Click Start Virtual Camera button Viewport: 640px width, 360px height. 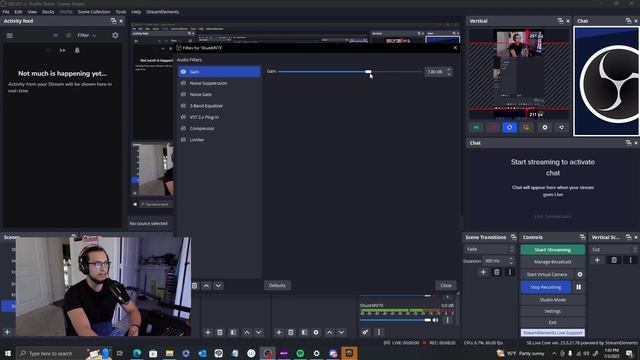point(547,275)
